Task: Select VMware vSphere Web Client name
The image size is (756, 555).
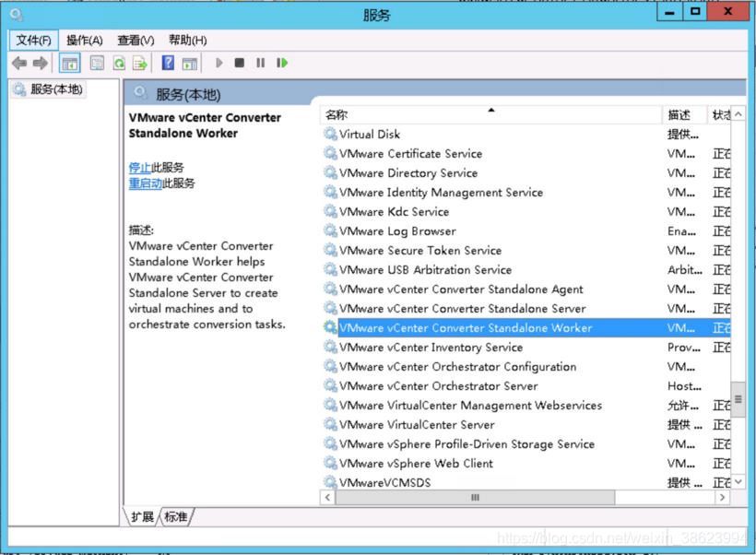Action: tap(416, 463)
